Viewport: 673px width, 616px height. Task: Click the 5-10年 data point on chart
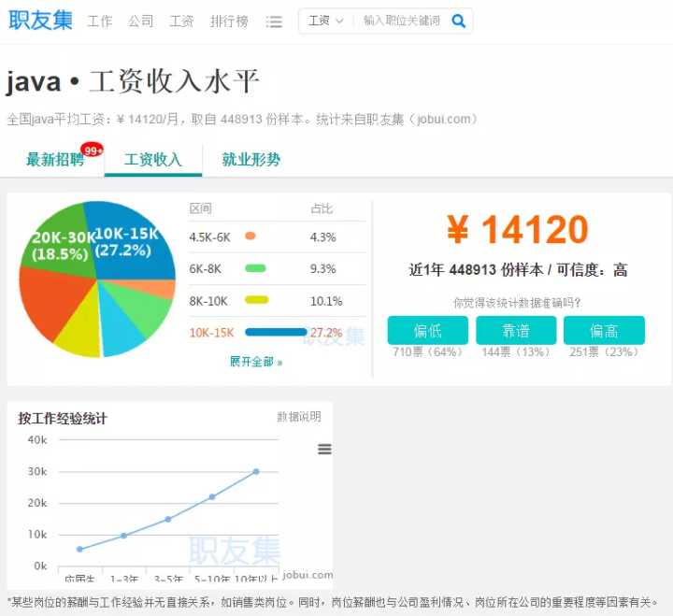[212, 496]
